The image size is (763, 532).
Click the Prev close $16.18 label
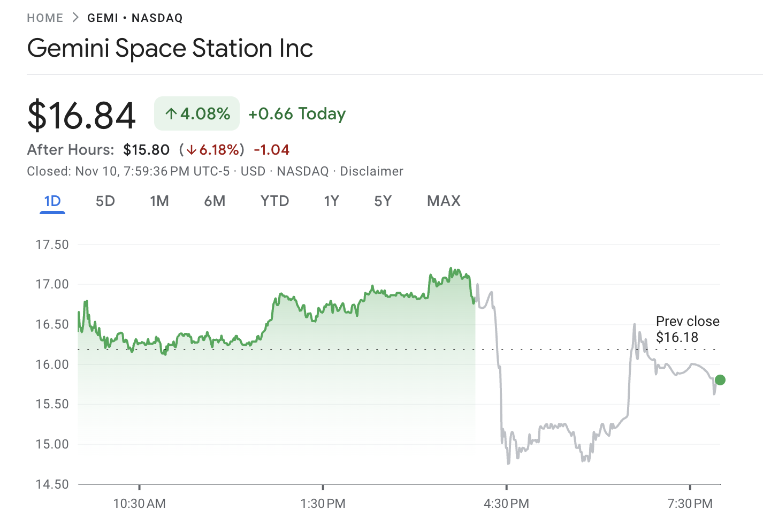point(688,329)
